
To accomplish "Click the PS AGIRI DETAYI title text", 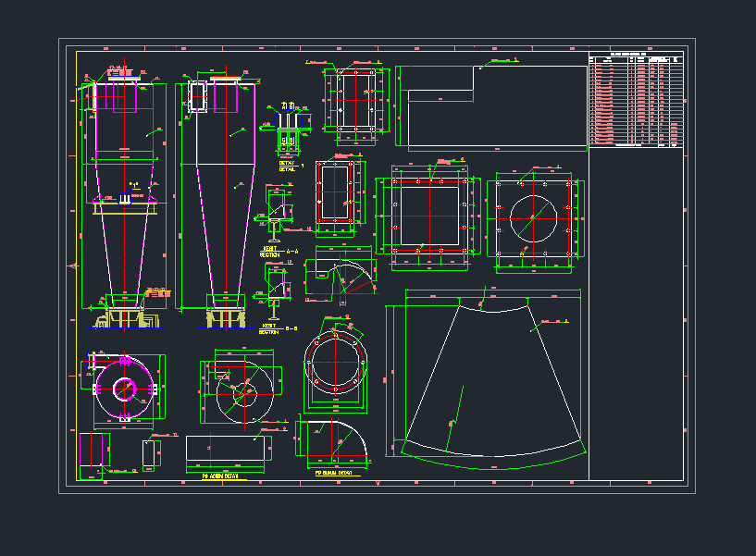I will pos(220,476).
